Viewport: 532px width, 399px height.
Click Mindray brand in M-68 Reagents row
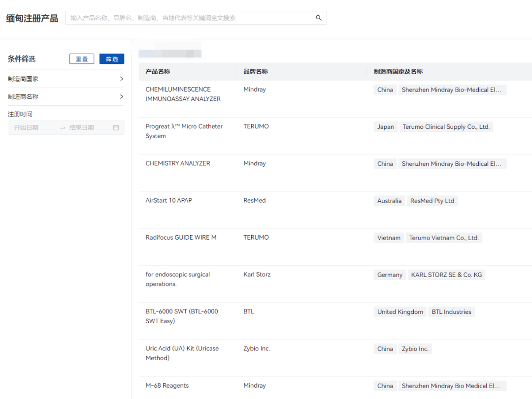click(x=255, y=385)
